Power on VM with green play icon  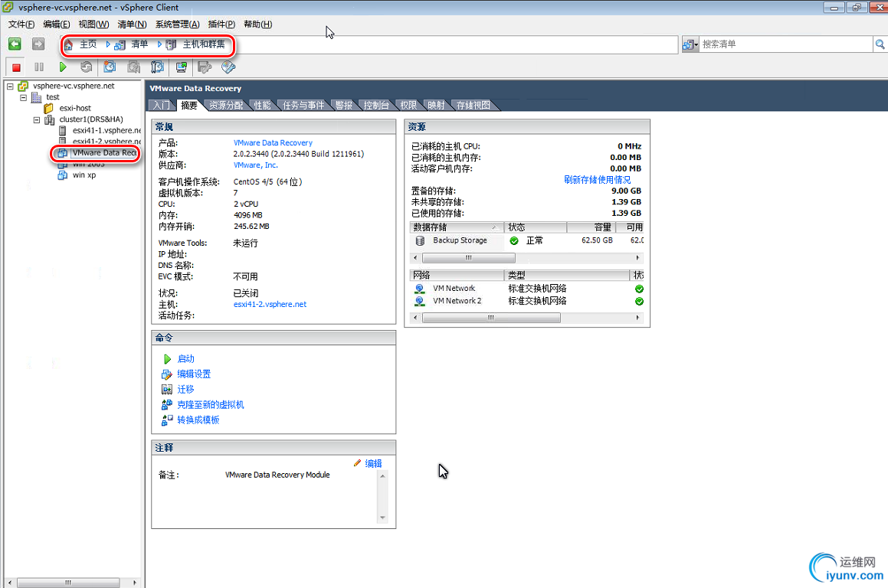[x=63, y=67]
